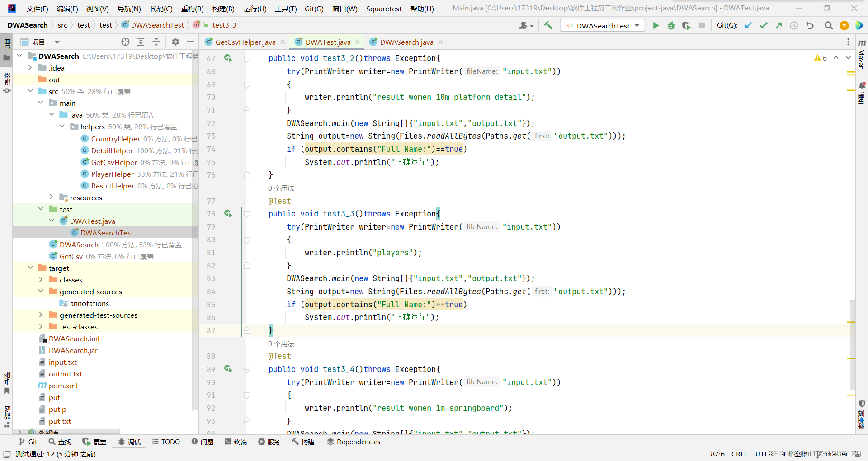The image size is (868, 461).
Task: Open the TODO tool window
Action: tap(166, 442)
